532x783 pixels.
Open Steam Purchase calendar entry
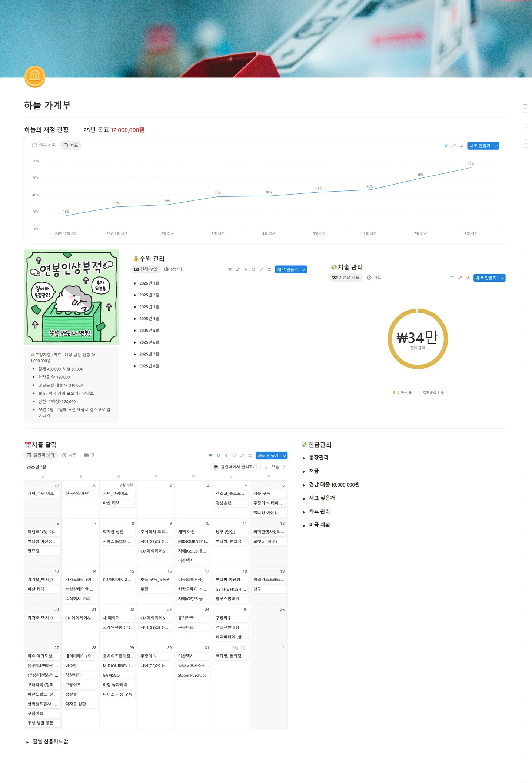[193, 676]
